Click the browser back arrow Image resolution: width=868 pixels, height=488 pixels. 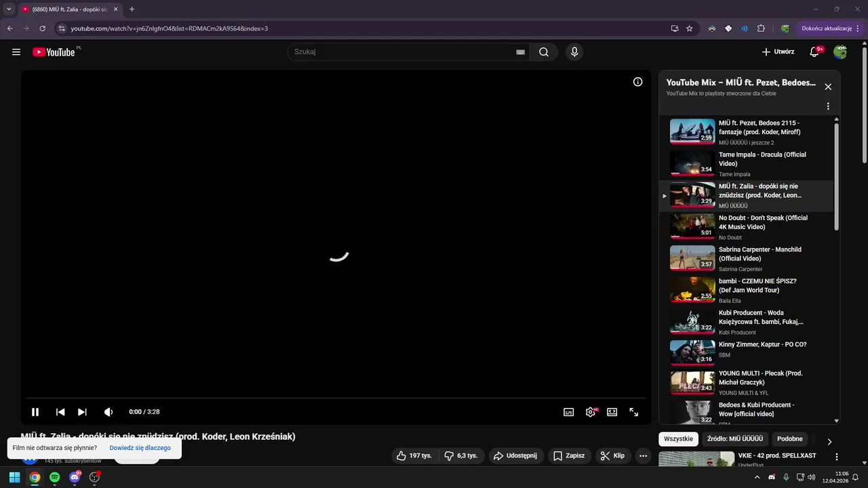(x=10, y=28)
